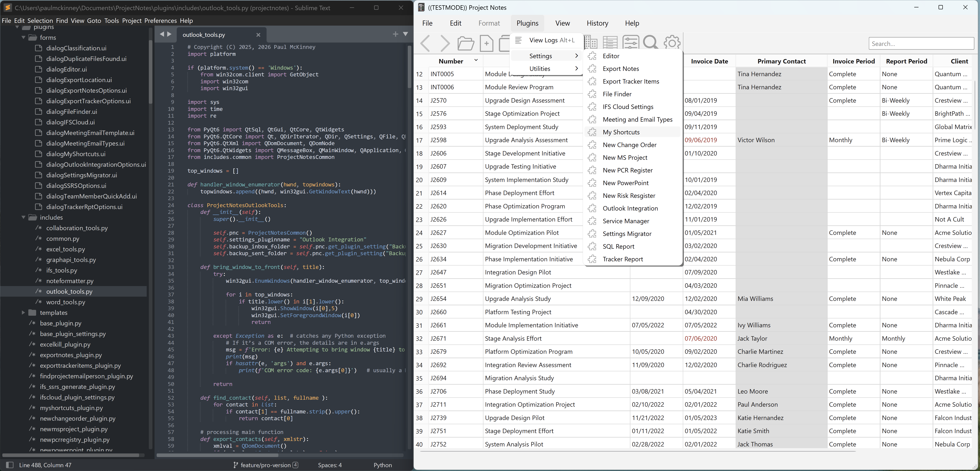
Task: Expand the templates folder in sidebar
Action: pos(23,313)
